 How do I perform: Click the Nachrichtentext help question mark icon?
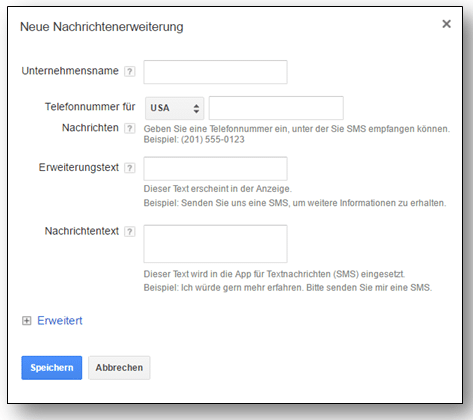(x=130, y=231)
